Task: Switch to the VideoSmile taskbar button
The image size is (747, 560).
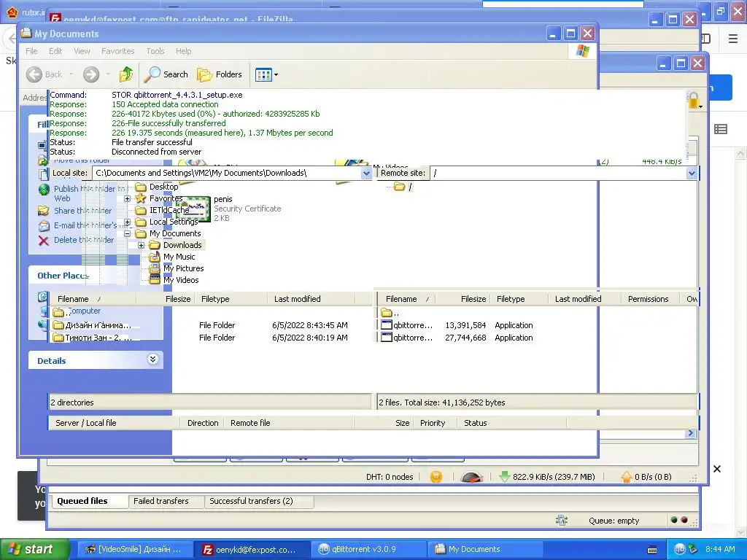Action: click(x=135, y=549)
